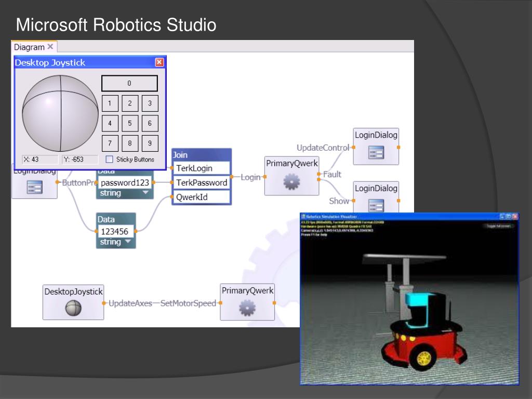This screenshot has height=399, width=532.
Task: Click the upper PrimaryQwerk gear icon
Action: (291, 181)
